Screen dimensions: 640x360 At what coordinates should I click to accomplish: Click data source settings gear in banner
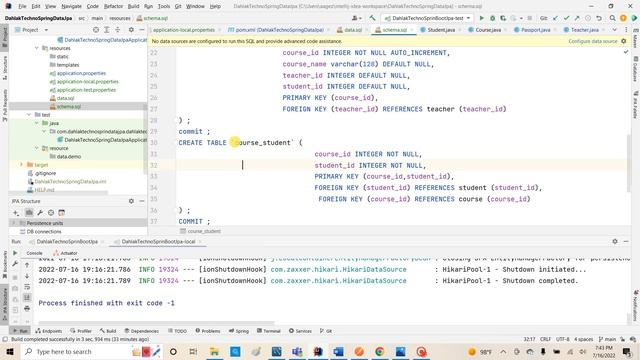coord(624,41)
